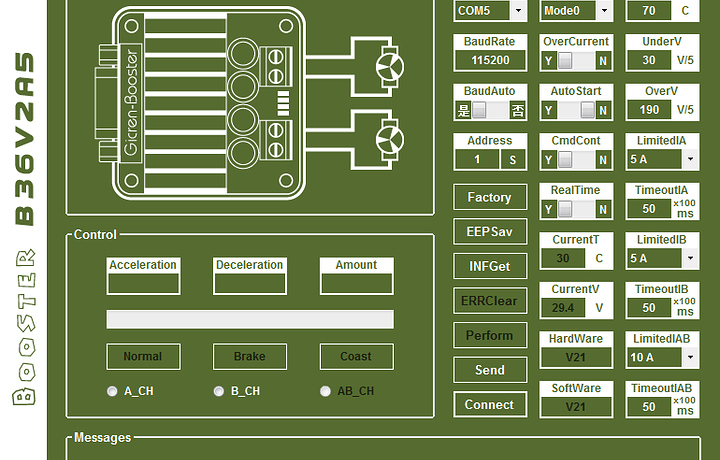This screenshot has height=460, width=720.
Task: Click the TimeoutIA value 50 field
Action: point(649,209)
